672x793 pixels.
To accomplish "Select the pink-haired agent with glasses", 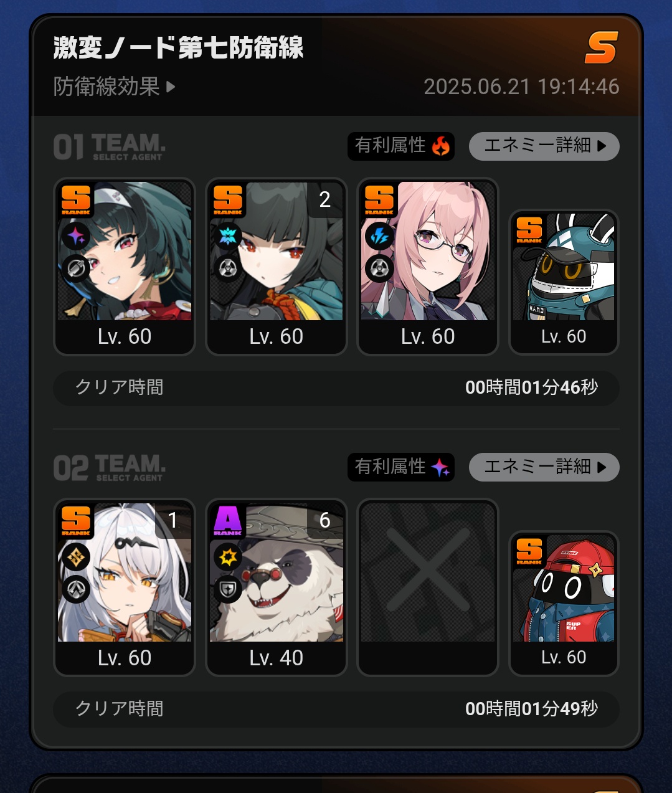I will pos(428,267).
